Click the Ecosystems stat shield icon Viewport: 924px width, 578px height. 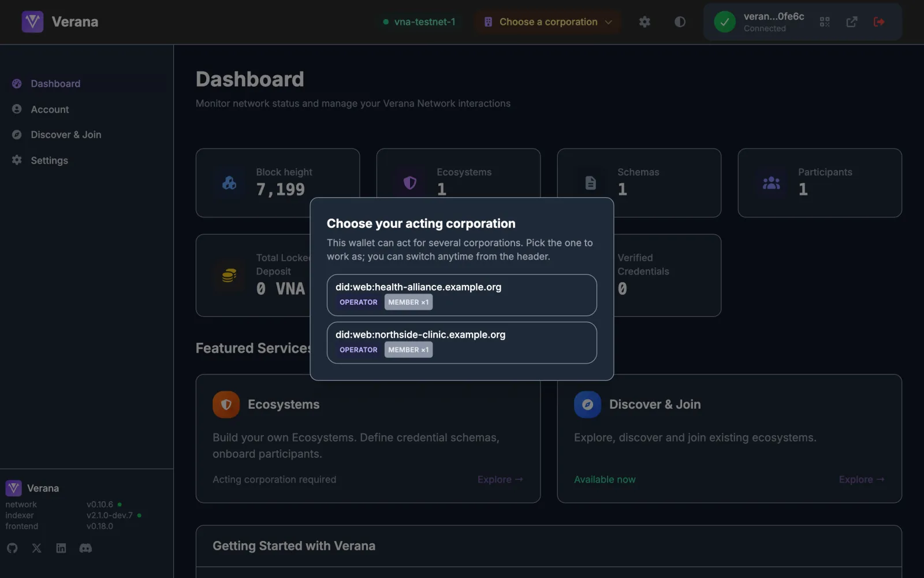tap(410, 183)
